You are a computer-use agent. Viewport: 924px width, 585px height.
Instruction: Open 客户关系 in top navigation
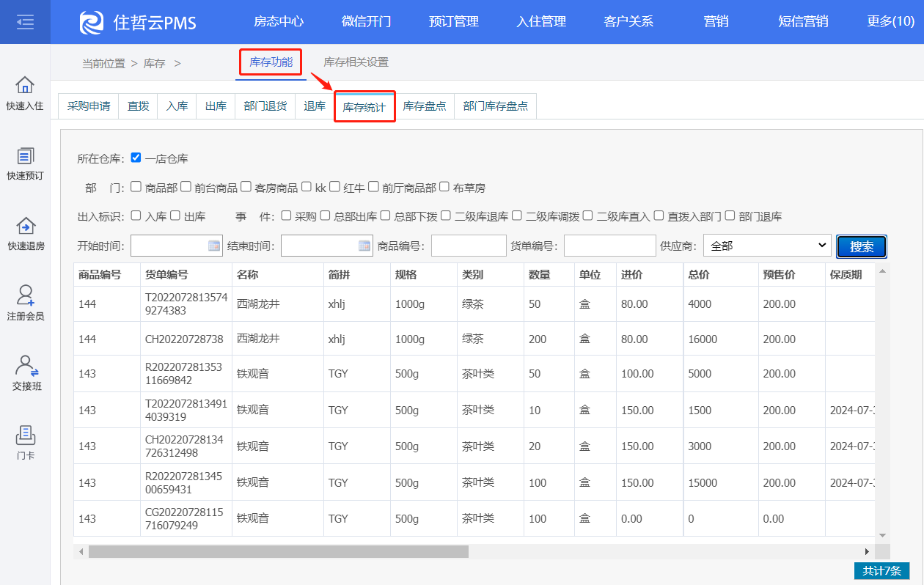tap(628, 22)
